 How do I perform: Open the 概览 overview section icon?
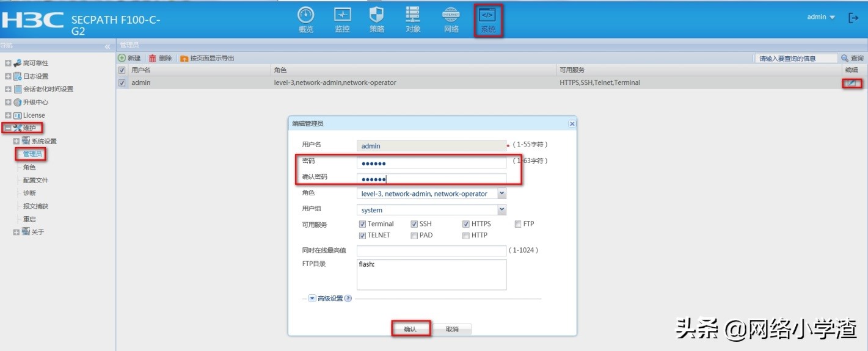point(306,15)
